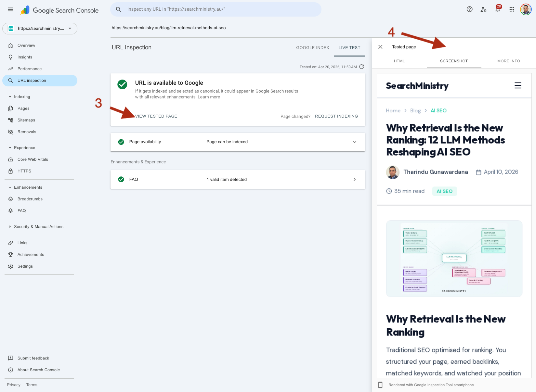Click the Removals hidden-eye icon

click(11, 132)
